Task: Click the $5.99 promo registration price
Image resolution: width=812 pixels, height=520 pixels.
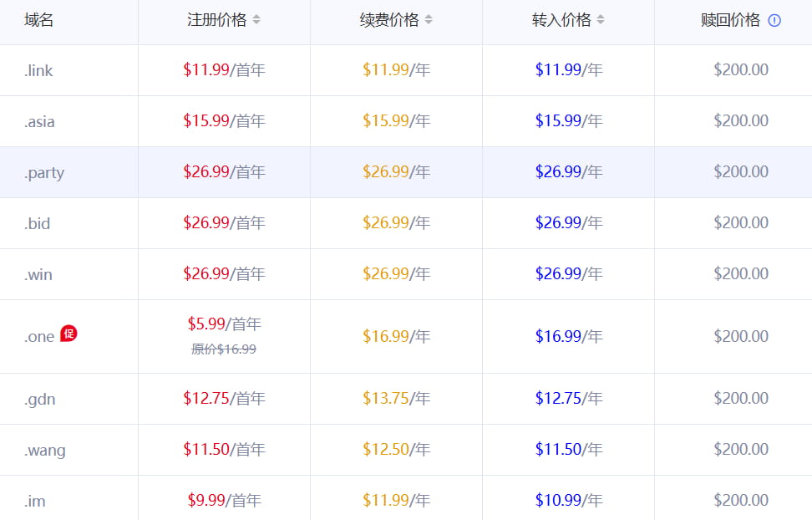Action: [x=206, y=324]
